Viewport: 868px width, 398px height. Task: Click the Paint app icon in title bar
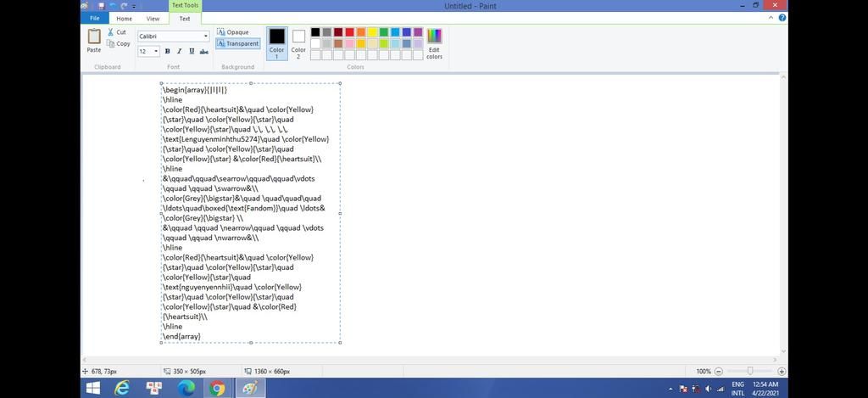pyautogui.click(x=85, y=6)
